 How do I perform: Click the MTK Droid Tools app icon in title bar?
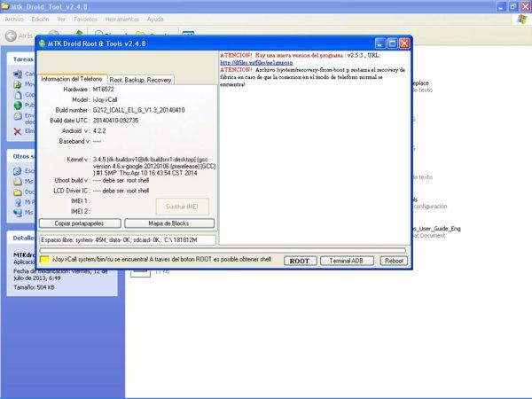pyautogui.click(x=42, y=43)
